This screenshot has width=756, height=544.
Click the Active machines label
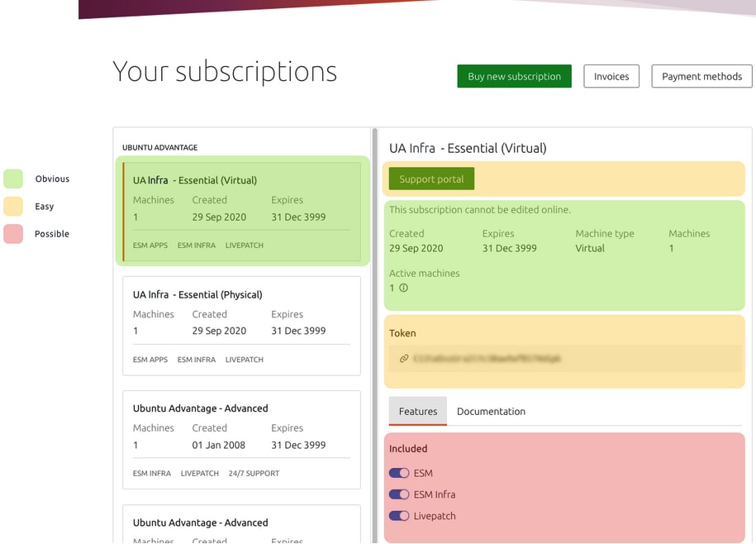pos(425,274)
